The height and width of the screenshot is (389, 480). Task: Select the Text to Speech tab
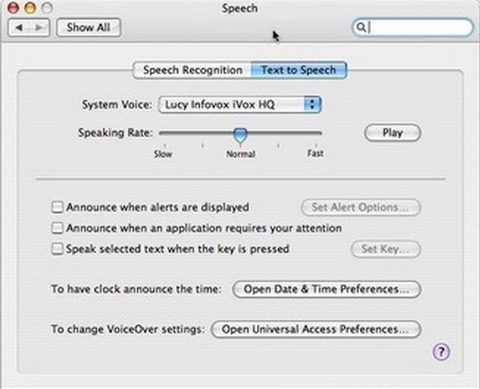(299, 70)
